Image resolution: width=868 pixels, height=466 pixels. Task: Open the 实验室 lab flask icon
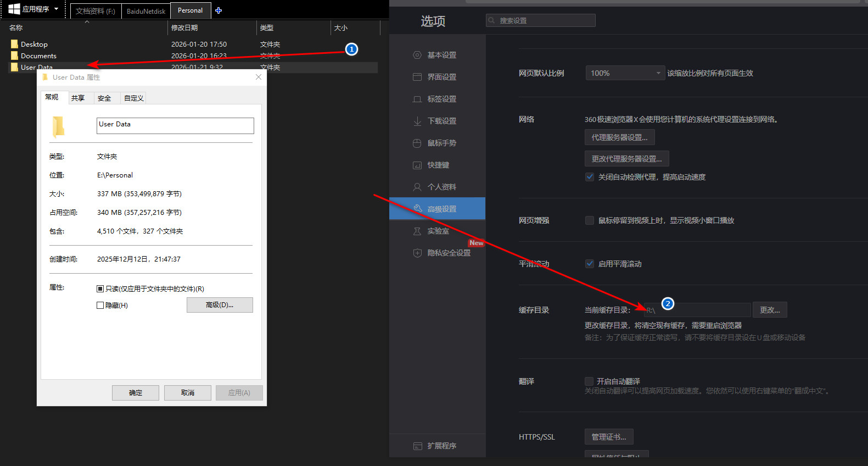click(417, 231)
